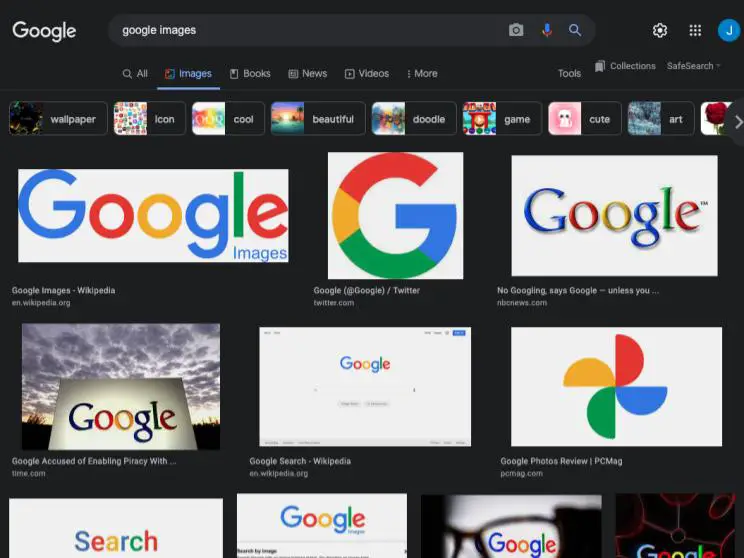Open the Google sign at sunset thumbnail
This screenshot has width=744, height=558.
point(121,386)
